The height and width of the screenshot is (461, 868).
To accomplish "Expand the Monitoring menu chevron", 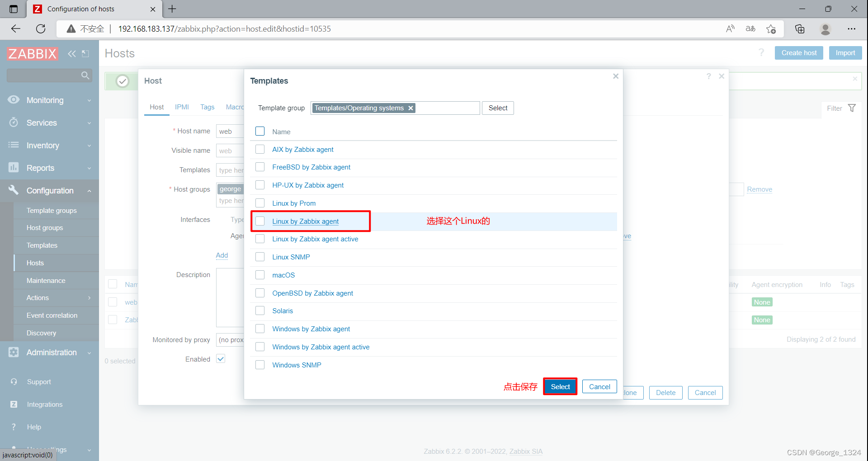I will tap(89, 100).
